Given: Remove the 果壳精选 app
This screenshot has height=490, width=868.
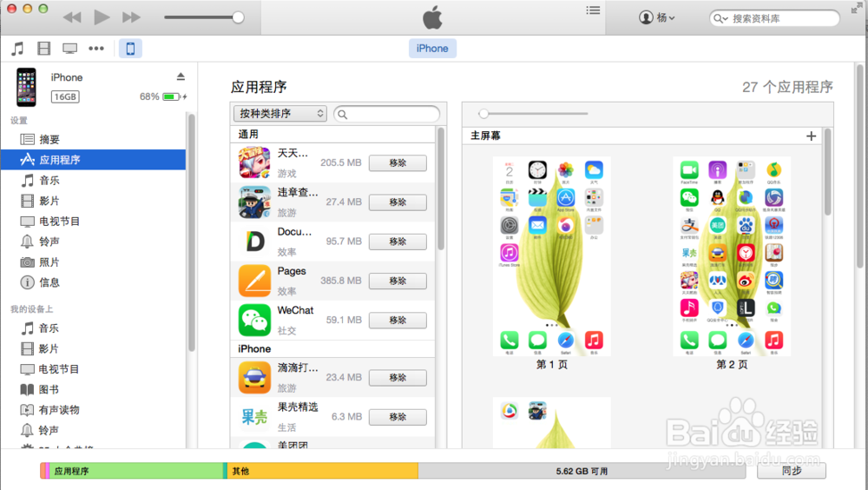Looking at the screenshot, I should point(398,417).
